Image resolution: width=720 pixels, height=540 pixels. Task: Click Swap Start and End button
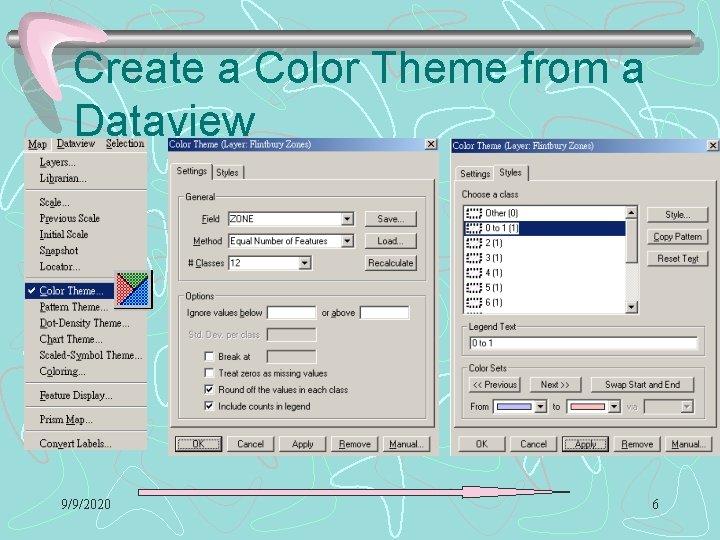click(642, 385)
